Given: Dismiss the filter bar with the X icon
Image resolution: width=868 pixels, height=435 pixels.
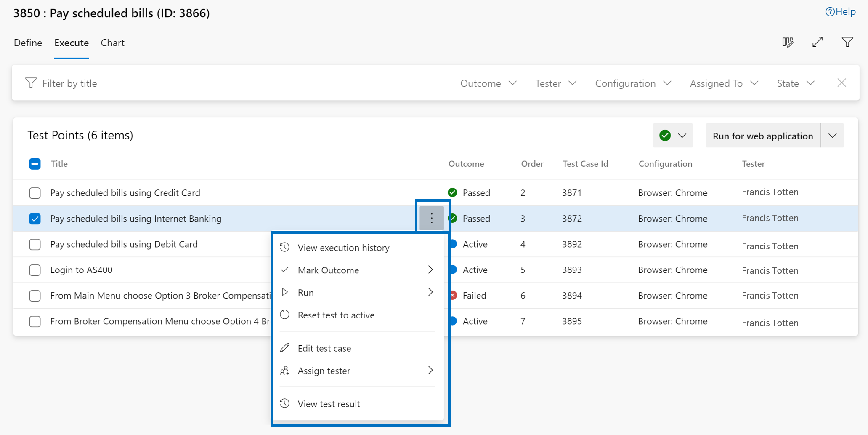Looking at the screenshot, I should (x=841, y=83).
